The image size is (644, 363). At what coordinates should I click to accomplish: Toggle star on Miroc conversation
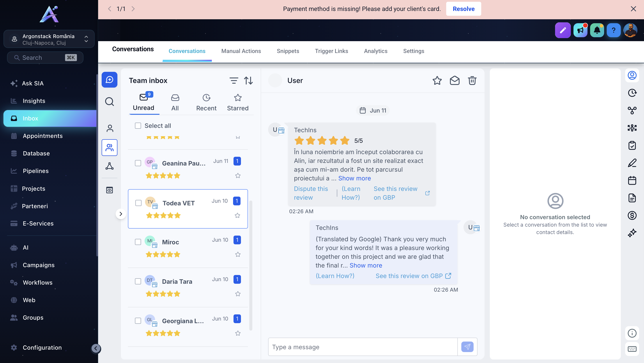tap(238, 254)
